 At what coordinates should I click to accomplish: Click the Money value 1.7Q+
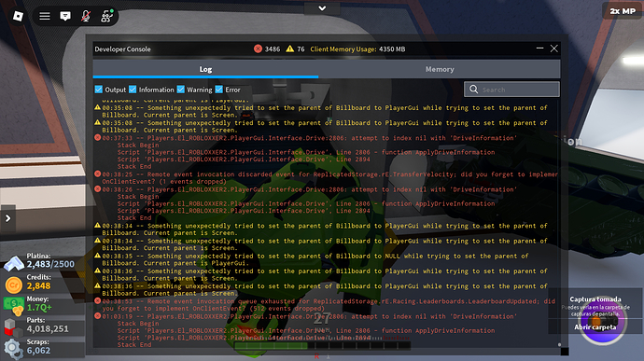pos(39,307)
